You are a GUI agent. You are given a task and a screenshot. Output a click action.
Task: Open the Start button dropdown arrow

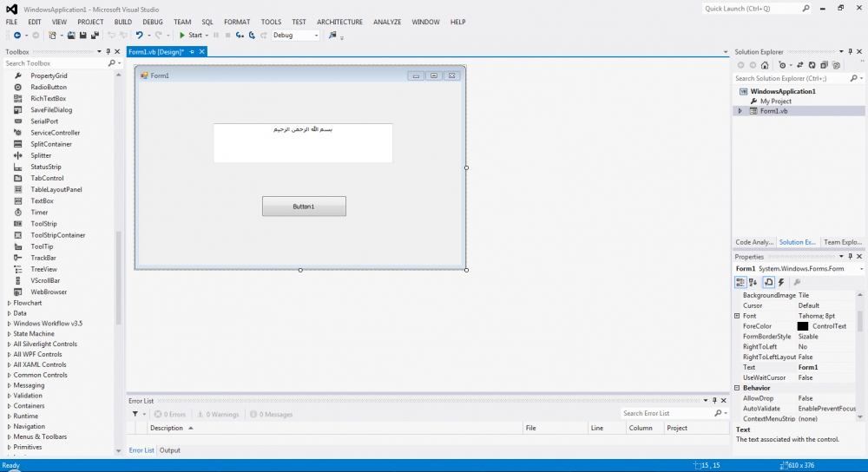tap(207, 36)
